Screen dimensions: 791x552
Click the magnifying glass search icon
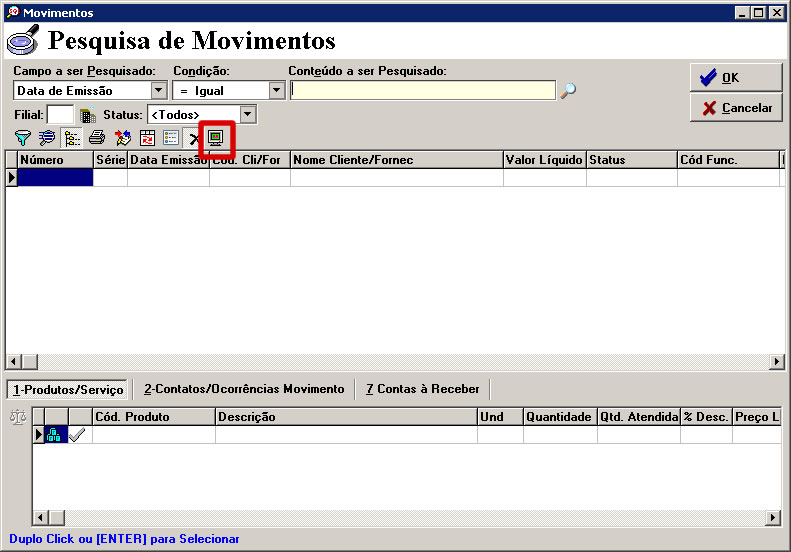[x=568, y=91]
